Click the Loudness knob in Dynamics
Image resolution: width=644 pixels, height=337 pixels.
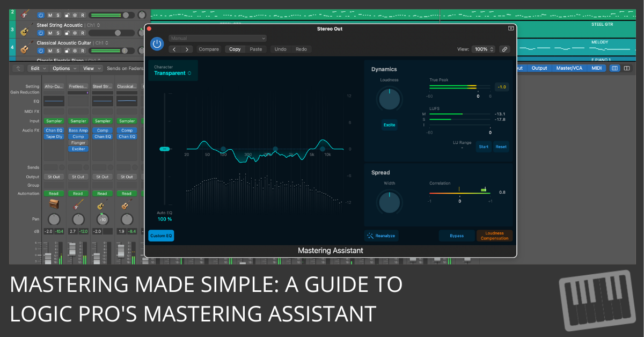389,99
